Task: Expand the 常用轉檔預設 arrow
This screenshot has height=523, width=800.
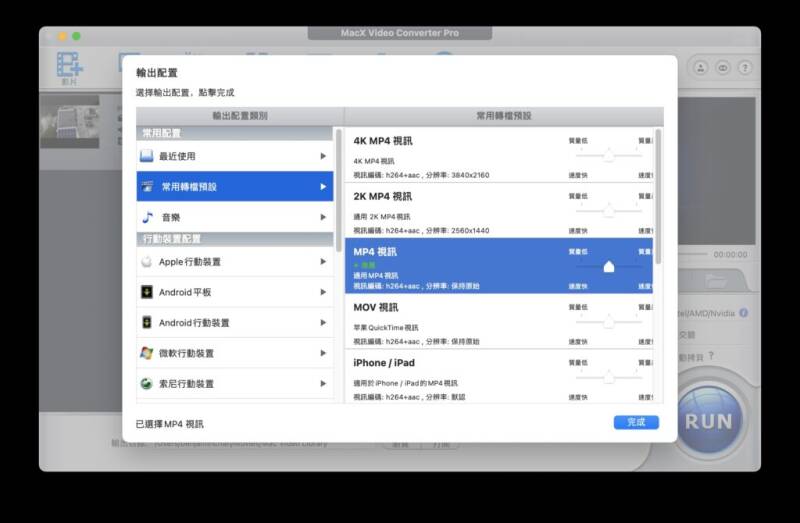Action: coord(323,187)
